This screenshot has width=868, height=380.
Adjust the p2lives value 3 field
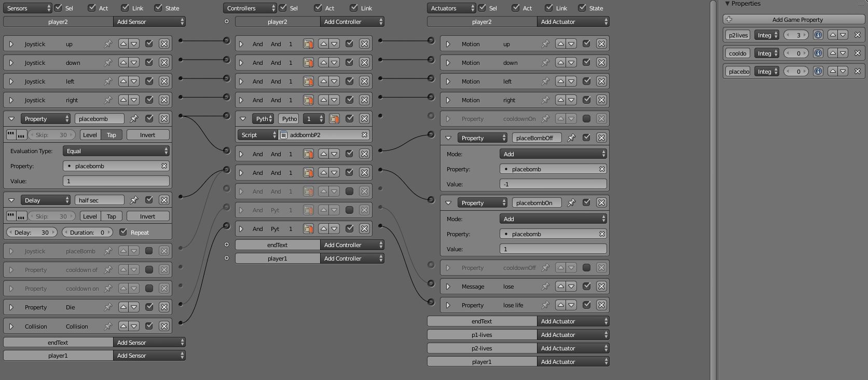tap(796, 35)
